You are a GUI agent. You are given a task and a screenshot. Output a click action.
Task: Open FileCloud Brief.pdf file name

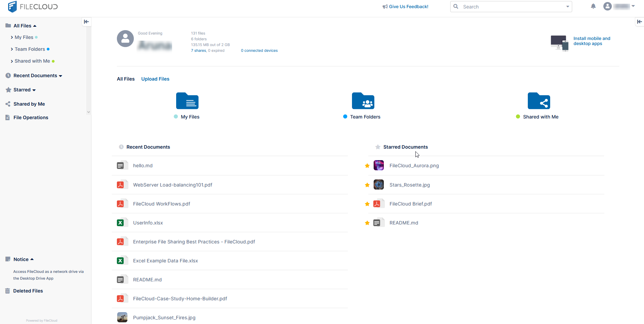(x=411, y=204)
